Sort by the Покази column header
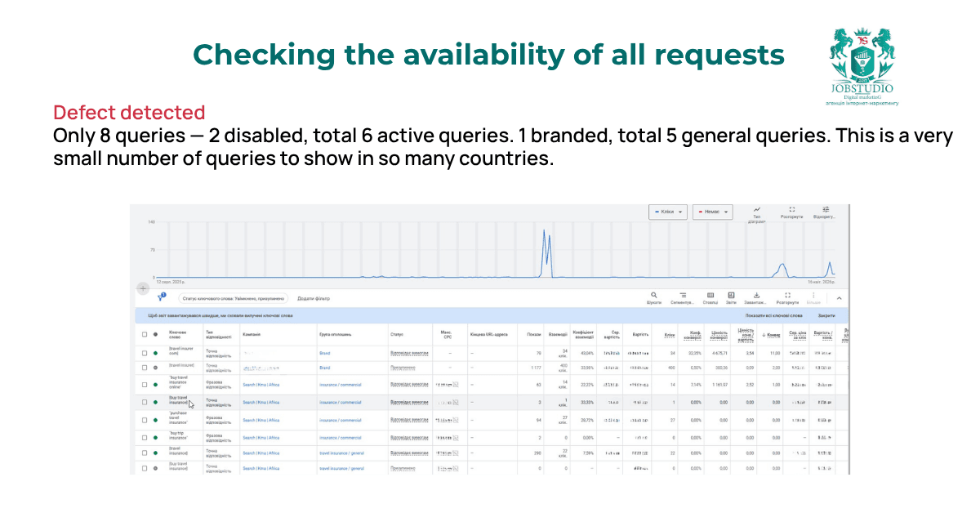980x513 pixels. (534, 334)
